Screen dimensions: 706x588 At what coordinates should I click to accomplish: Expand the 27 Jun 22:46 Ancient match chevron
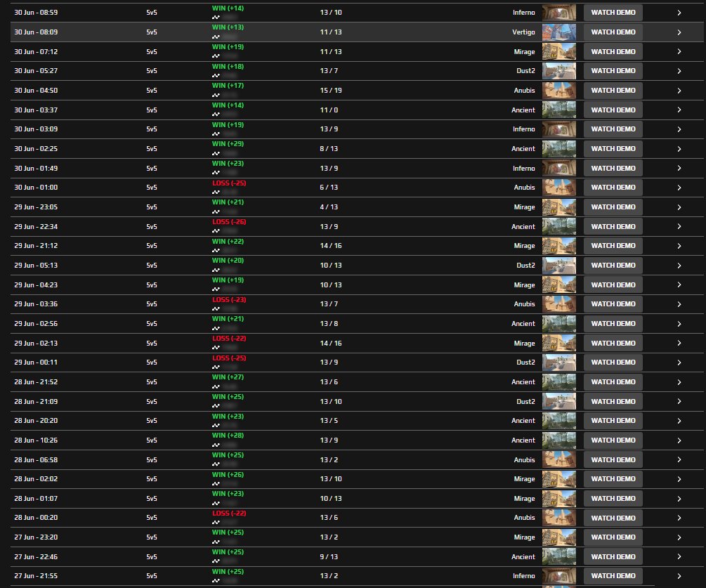pos(679,556)
